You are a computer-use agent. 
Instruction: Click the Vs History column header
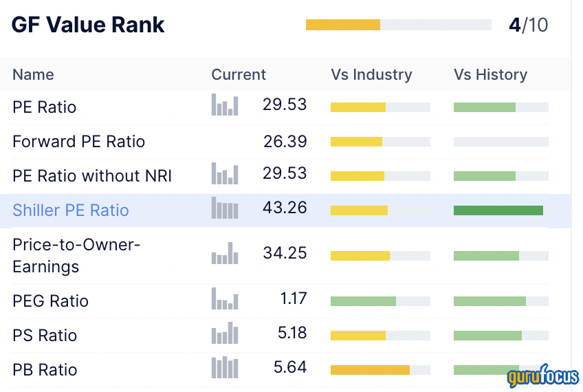[490, 75]
